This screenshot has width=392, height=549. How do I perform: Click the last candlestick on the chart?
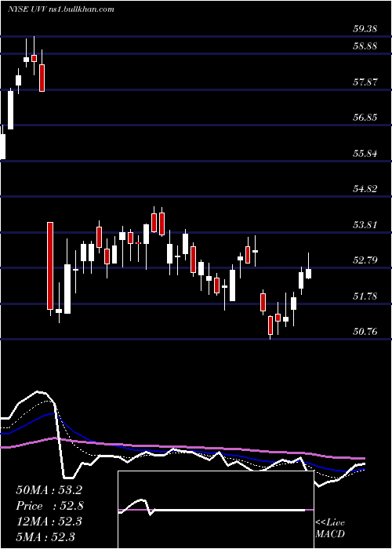tap(308, 266)
